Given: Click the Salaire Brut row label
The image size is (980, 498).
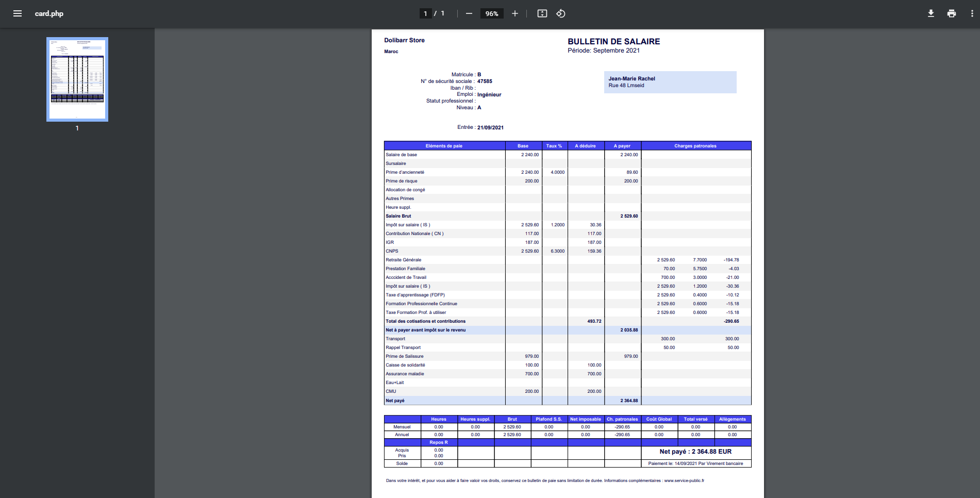Looking at the screenshot, I should (398, 216).
